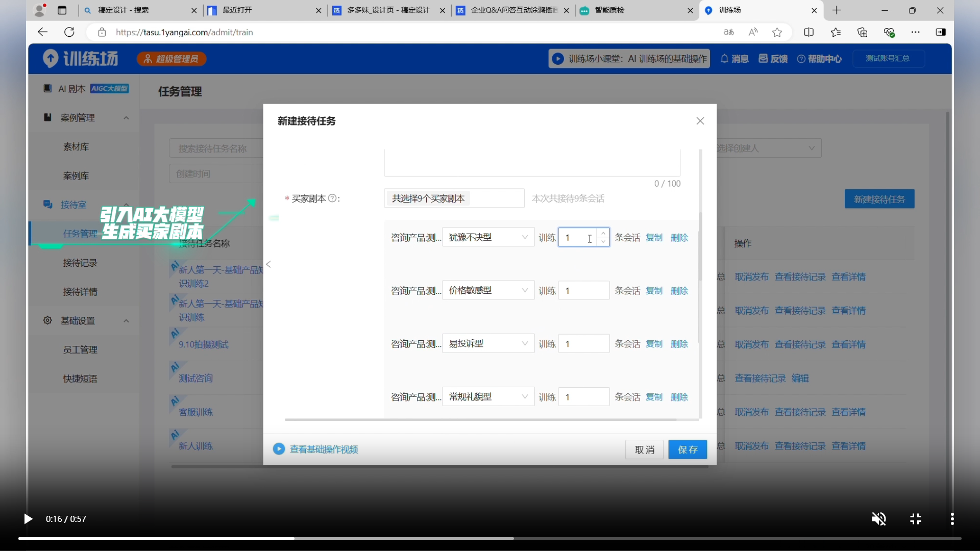
Task: Unmute the video using speaker icon
Action: pyautogui.click(x=878, y=519)
